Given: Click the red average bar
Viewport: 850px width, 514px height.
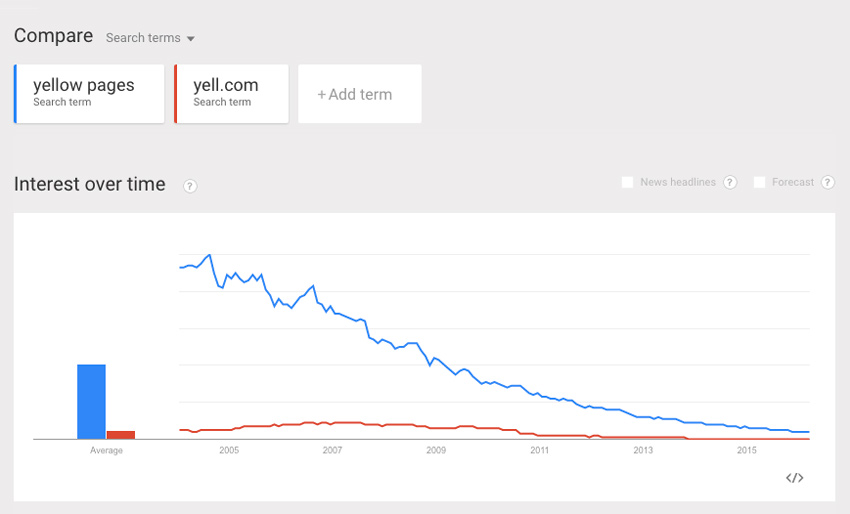Looking at the screenshot, I should (x=121, y=434).
